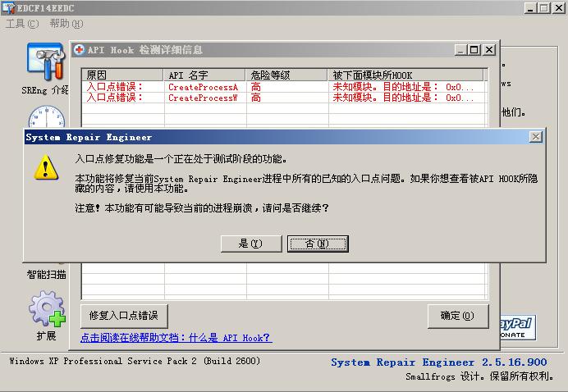The image size is (568, 392).
Task: Click the red cross icon in API Hook title
Action: coord(79,49)
